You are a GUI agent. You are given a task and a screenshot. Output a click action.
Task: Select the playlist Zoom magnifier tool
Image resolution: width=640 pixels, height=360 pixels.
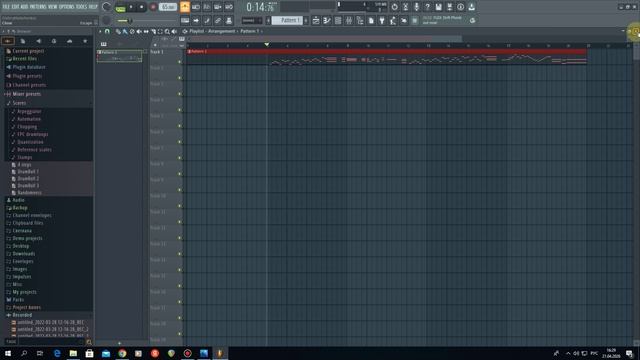point(167,31)
